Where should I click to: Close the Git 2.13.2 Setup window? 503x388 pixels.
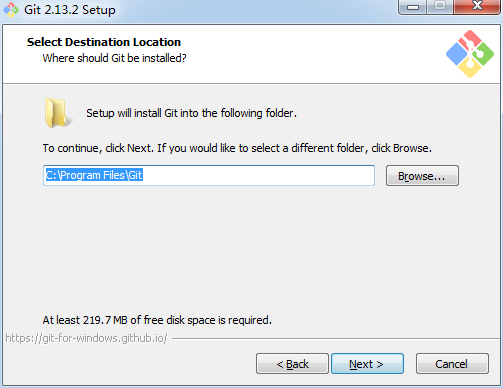pos(477,7)
